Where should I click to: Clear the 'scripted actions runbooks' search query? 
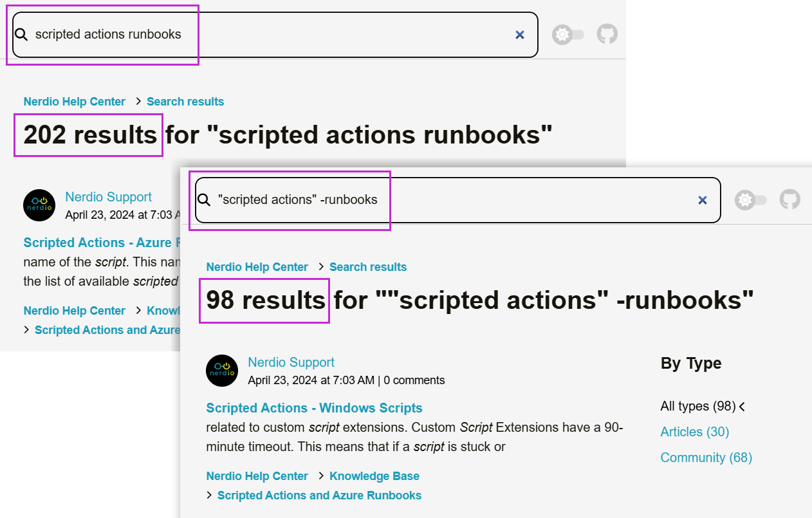pos(520,35)
